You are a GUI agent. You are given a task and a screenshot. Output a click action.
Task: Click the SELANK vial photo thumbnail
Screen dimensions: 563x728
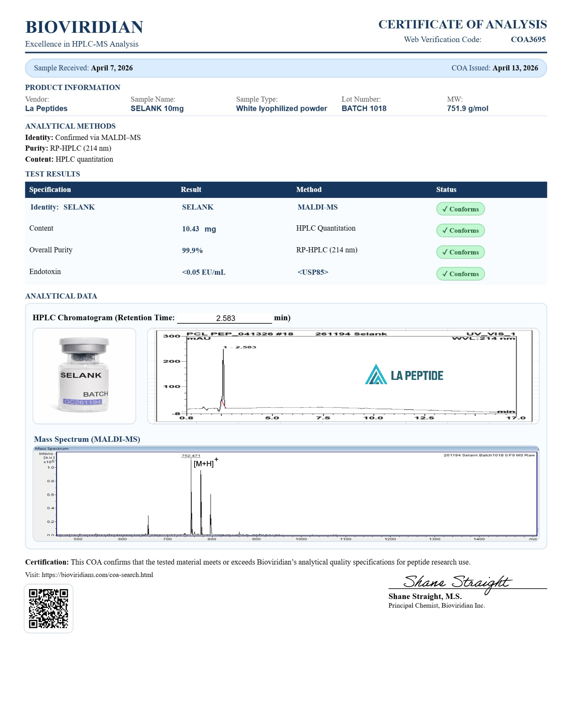click(x=84, y=376)
